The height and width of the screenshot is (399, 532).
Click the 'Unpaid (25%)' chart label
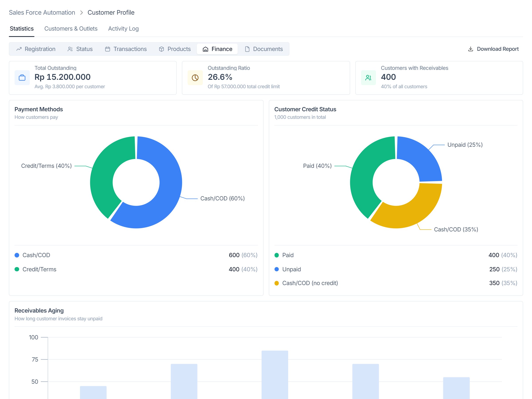(465, 145)
